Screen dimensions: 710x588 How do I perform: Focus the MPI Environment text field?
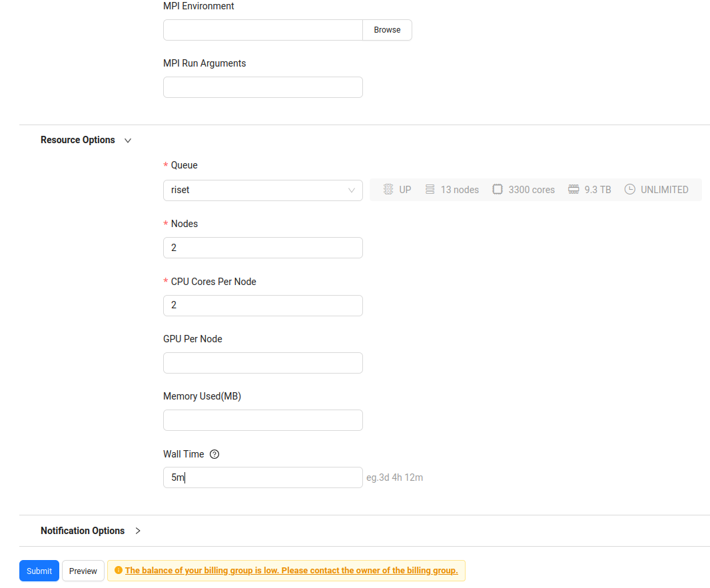(x=262, y=30)
